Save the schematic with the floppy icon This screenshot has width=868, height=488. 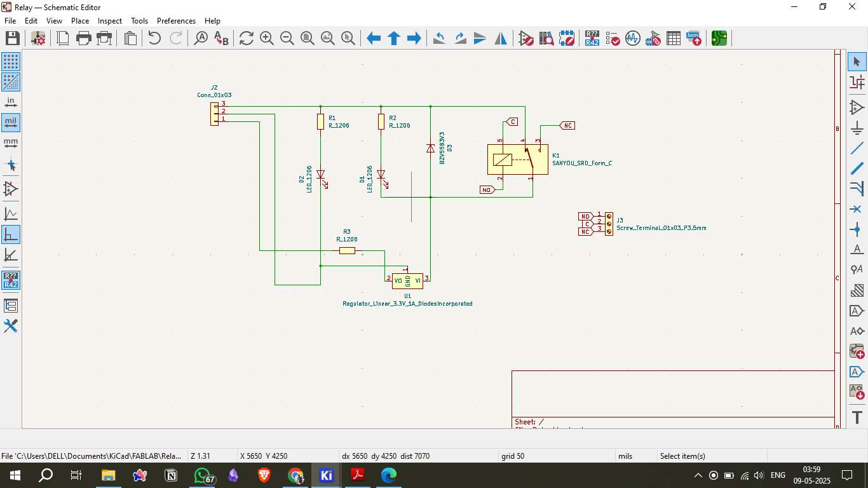click(x=12, y=38)
